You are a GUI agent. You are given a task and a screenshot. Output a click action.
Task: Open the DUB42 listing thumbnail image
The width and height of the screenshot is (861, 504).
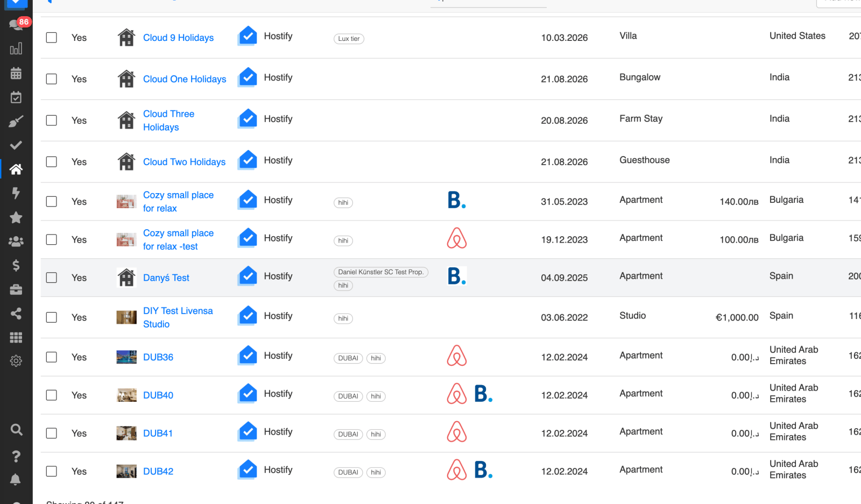(126, 471)
